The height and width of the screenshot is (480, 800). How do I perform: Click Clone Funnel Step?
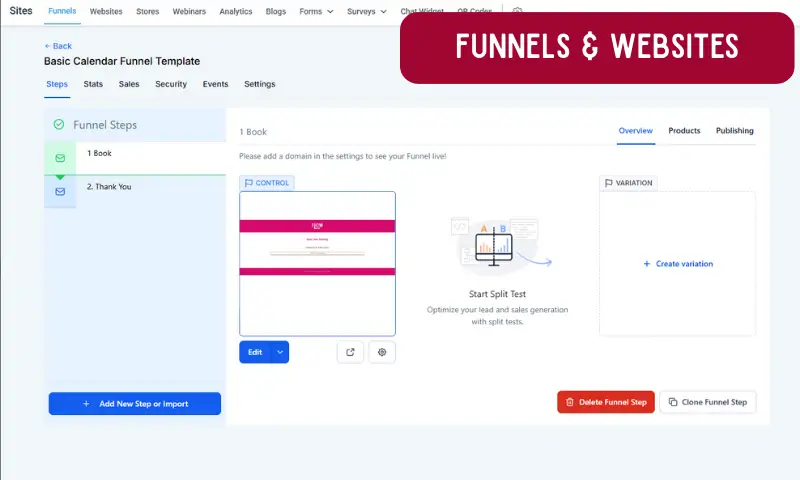(x=708, y=402)
